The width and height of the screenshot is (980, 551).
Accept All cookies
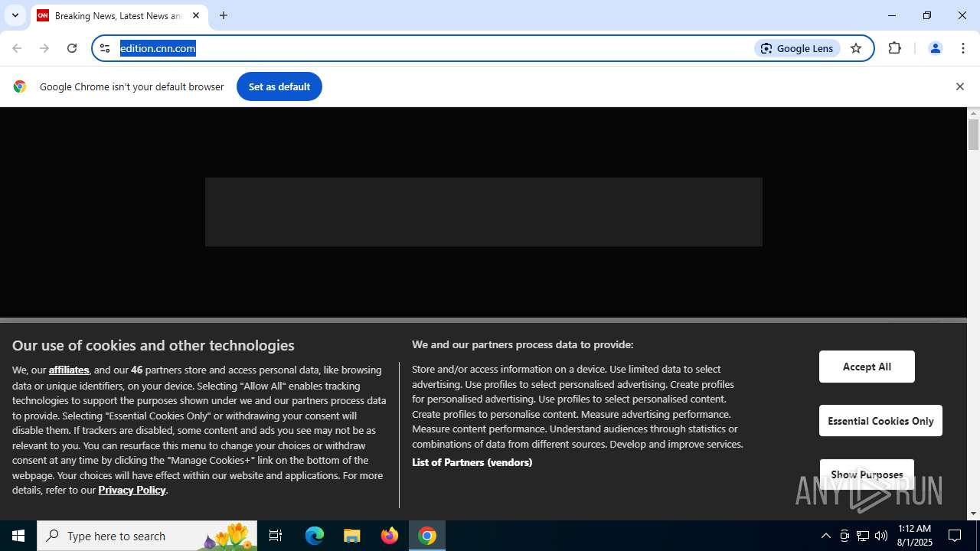click(x=867, y=367)
